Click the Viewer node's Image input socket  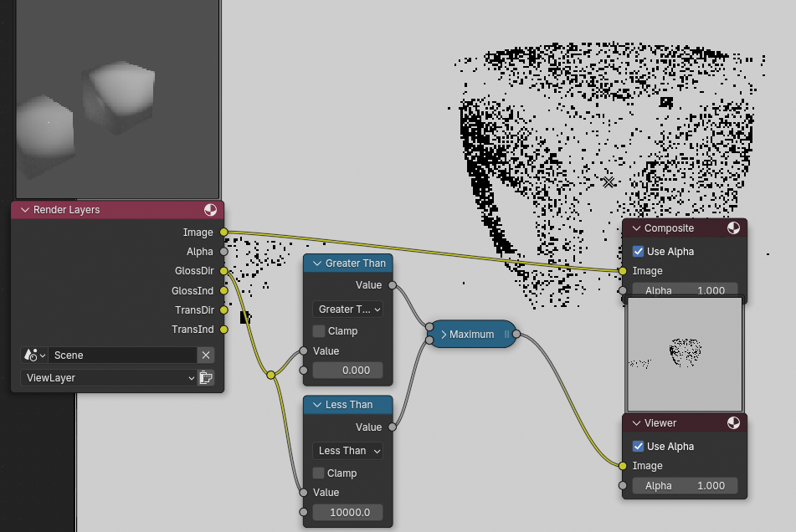[623, 466]
